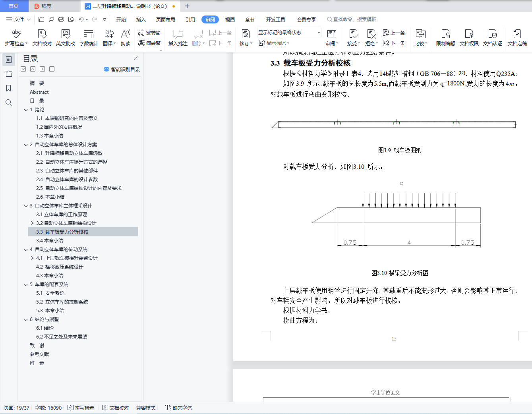
Task: Open 文档认证 document certification
Action: [x=493, y=38]
